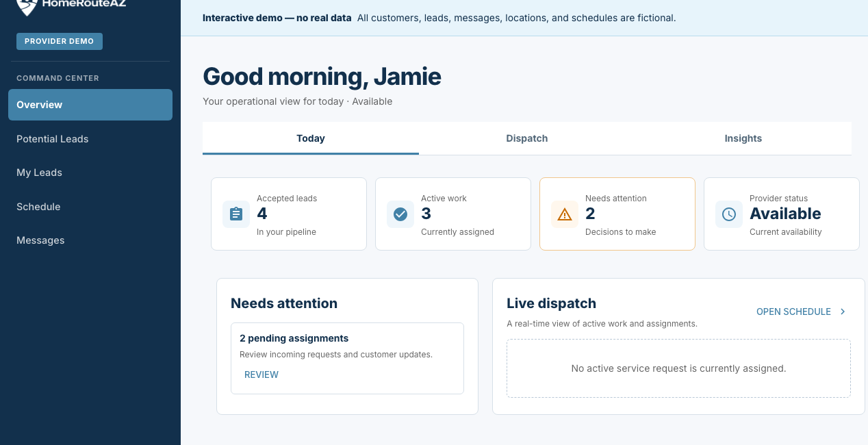Select the Today tab
This screenshot has width=868, height=445.
click(x=311, y=138)
